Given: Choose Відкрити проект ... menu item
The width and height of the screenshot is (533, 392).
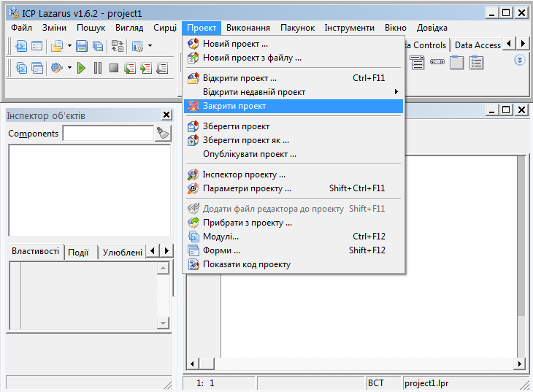Looking at the screenshot, I should tap(294, 78).
